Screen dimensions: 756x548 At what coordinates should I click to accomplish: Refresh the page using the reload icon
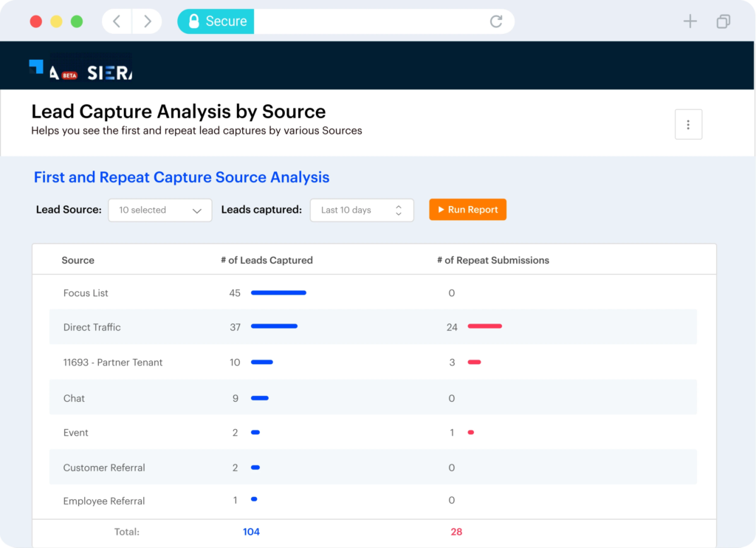(495, 21)
